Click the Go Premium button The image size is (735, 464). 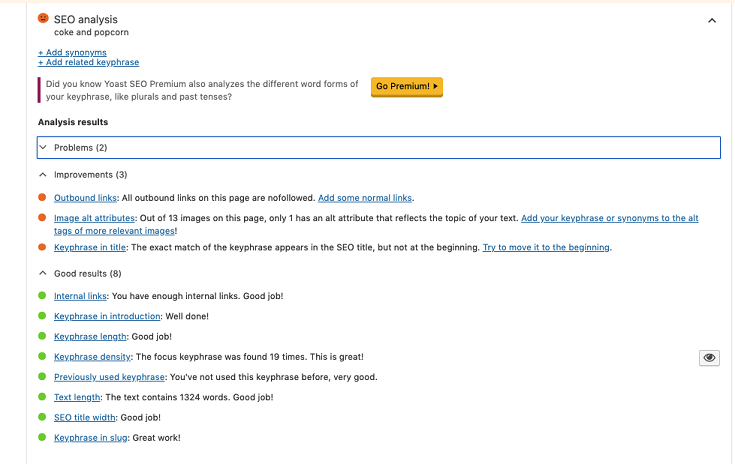coord(406,87)
